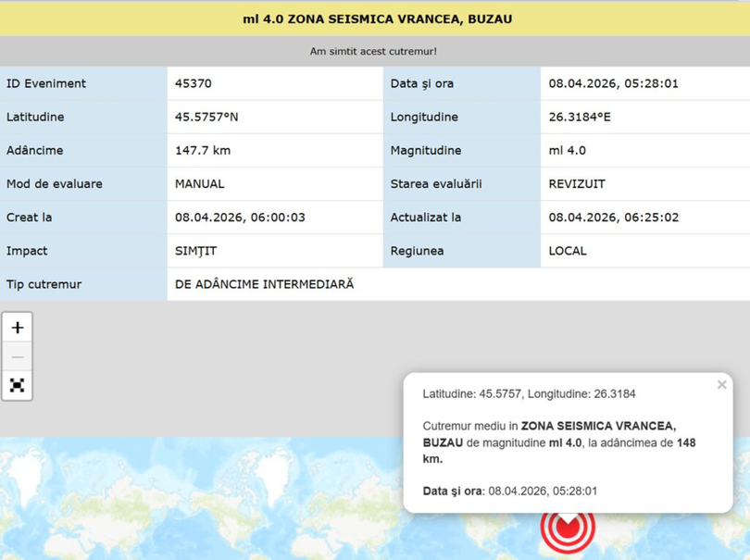Click the magnitude value ml 4.0 cell
Screen dimensions: 750x560
(x=567, y=151)
